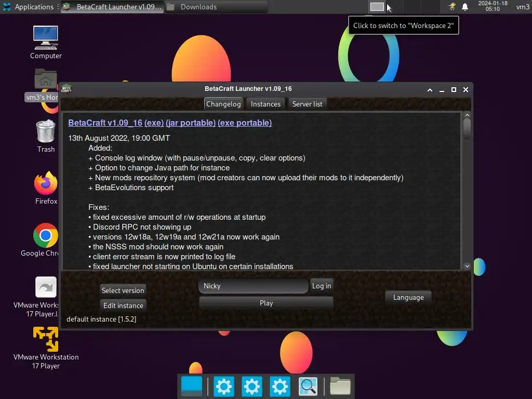This screenshot has width=532, height=399.
Task: Open the Applications menu
Action: tap(29, 7)
